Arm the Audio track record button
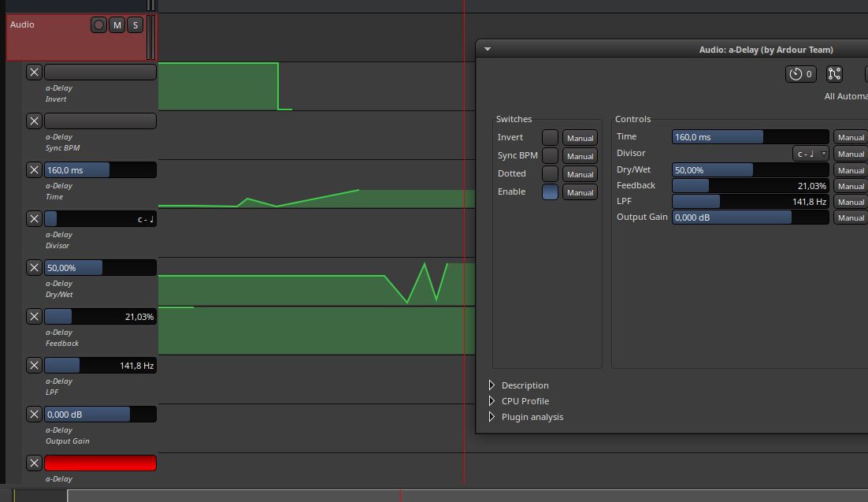This screenshot has width=868, height=502. click(98, 25)
